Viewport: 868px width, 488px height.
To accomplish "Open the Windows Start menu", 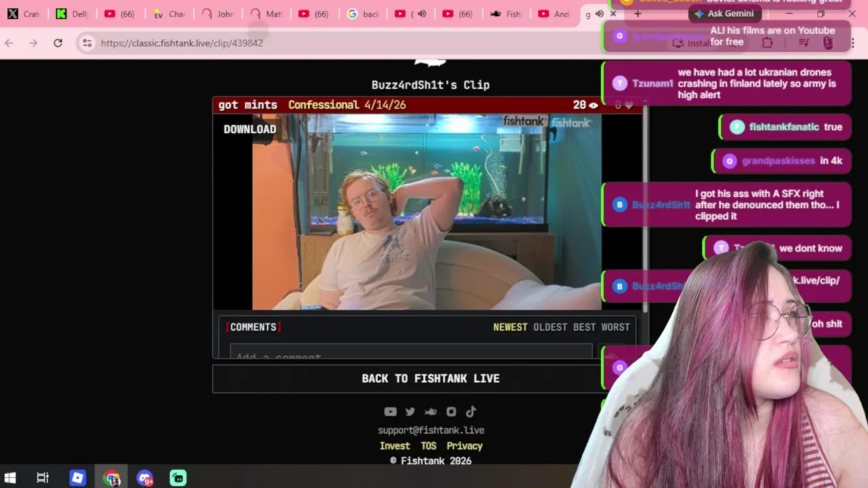I will click(x=10, y=478).
